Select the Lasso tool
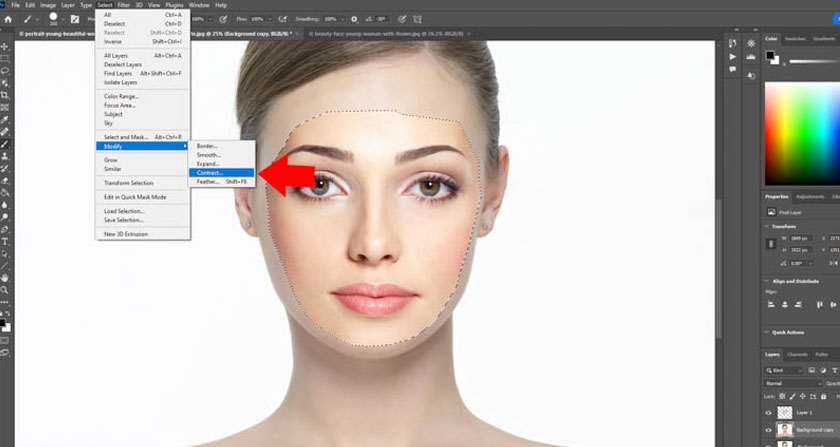The height and width of the screenshot is (447, 840). point(5,70)
